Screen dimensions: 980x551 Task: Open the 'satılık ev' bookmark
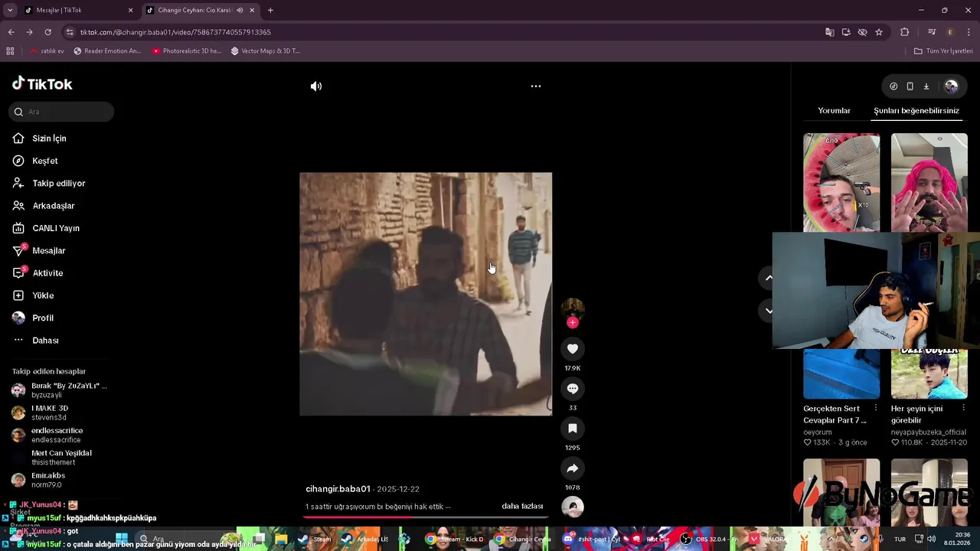pyautogui.click(x=47, y=51)
